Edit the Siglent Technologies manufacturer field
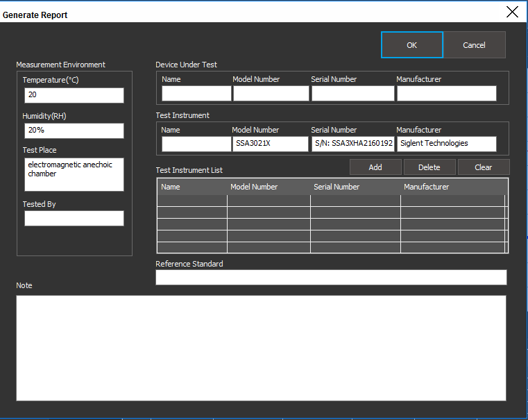The image size is (528, 420). click(x=446, y=144)
